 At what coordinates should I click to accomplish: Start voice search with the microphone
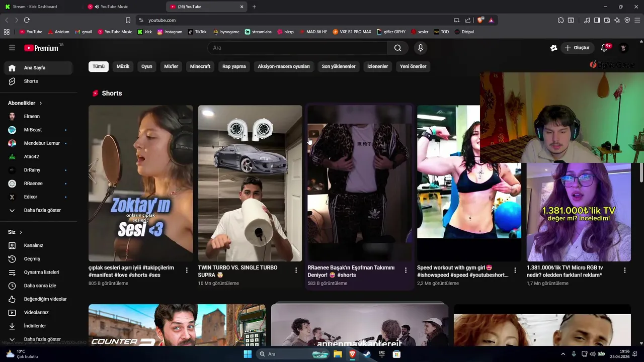[421, 48]
